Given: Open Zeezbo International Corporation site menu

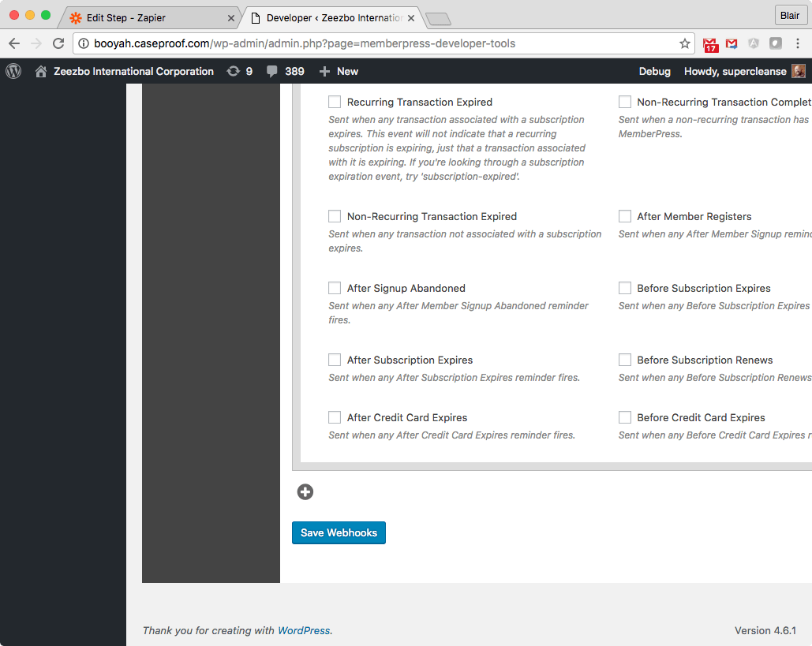Looking at the screenshot, I should coord(133,72).
